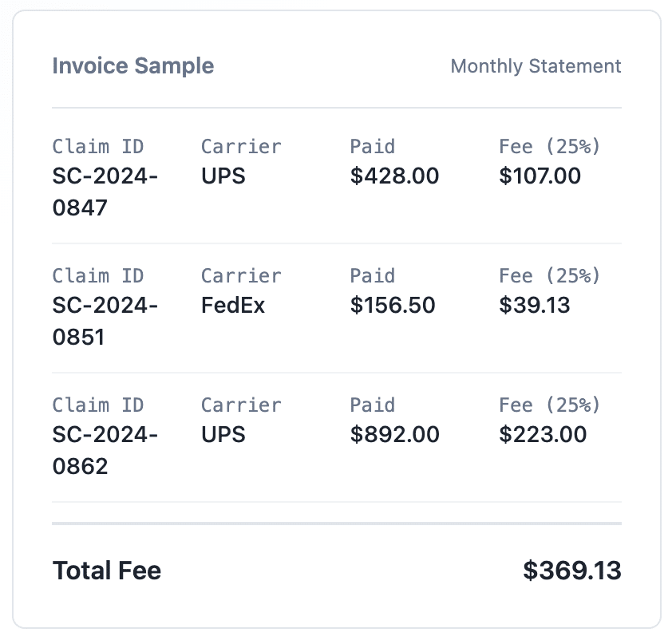Click the $892.00 paid amount
Image resolution: width=672 pixels, height=640 pixels.
394,434
